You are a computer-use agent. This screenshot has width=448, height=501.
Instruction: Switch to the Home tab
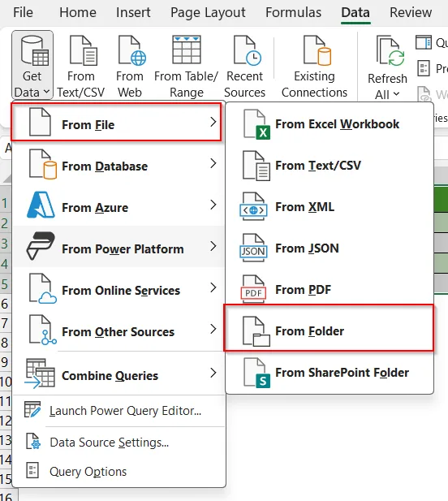(x=78, y=12)
